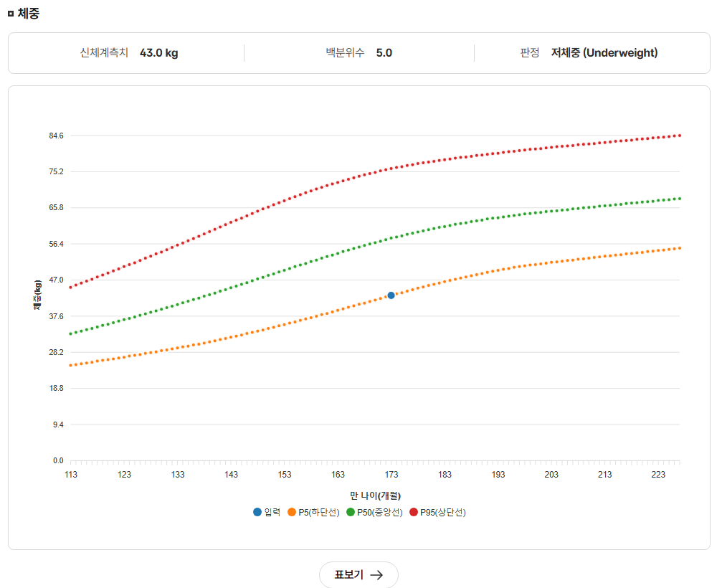Click the 84.6 y-axis label

click(56, 136)
